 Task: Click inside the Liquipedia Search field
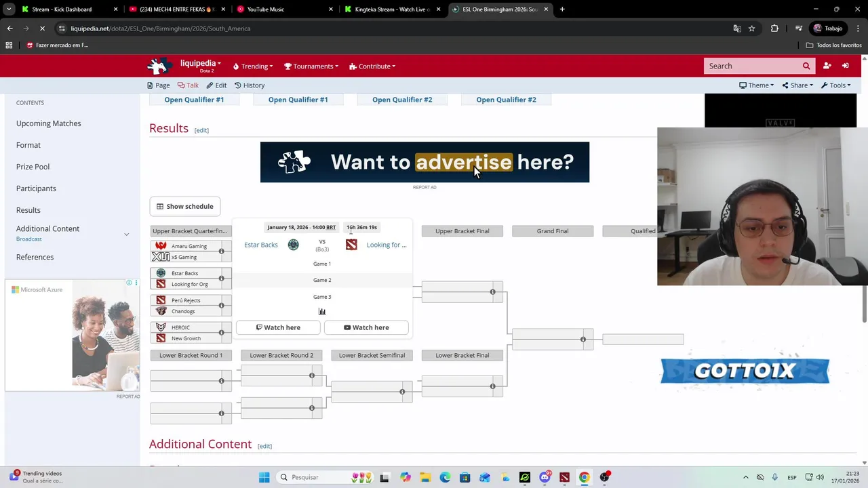(x=751, y=66)
